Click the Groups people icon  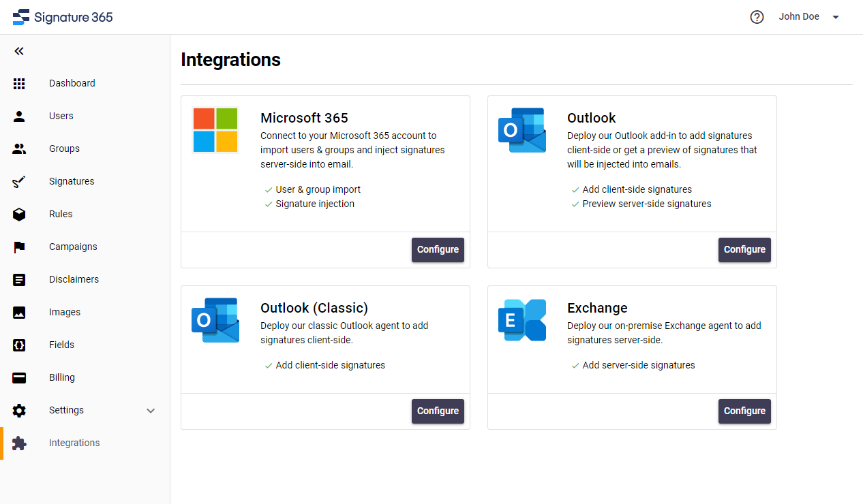pos(19,149)
